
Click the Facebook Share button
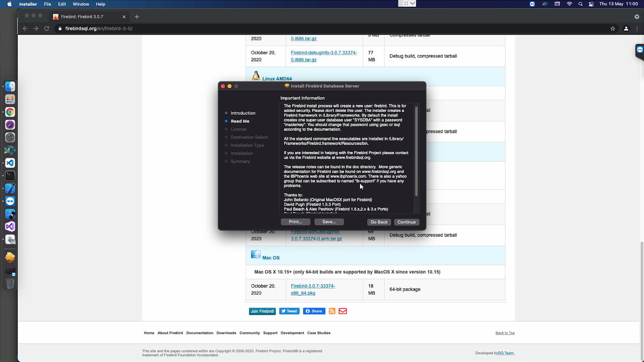pos(314,311)
